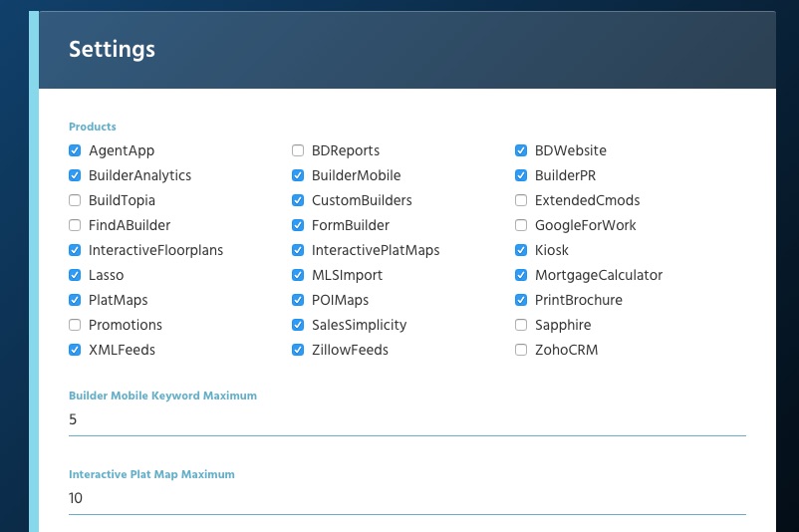Uncheck the AgentApp checkbox

pos(75,150)
